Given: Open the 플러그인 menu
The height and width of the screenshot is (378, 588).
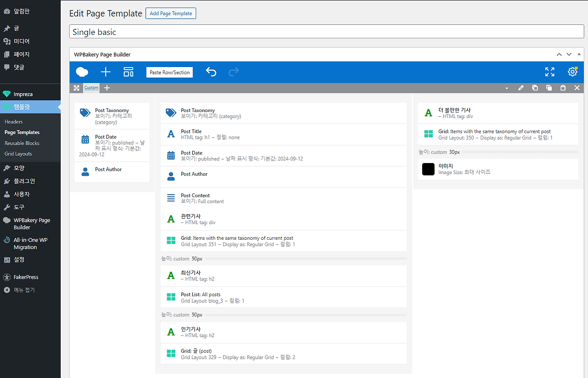Looking at the screenshot, I should click(x=30, y=181).
